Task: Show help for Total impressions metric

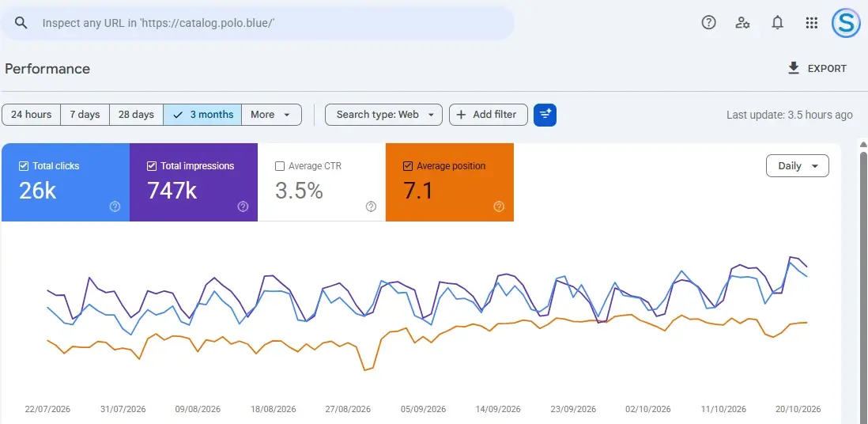Action: (243, 206)
